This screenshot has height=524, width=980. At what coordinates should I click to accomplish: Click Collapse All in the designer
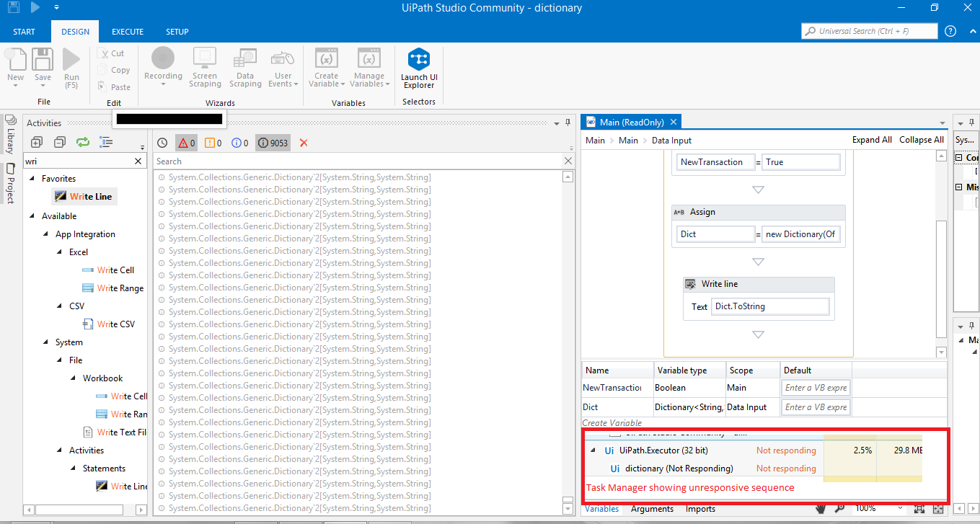(921, 140)
